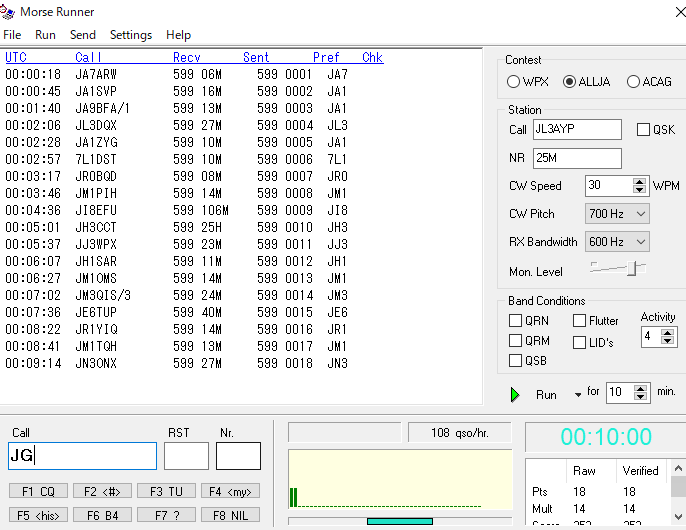Focus the Call entry field with JG
Image resolution: width=686 pixels, height=530 pixels.
click(x=82, y=456)
